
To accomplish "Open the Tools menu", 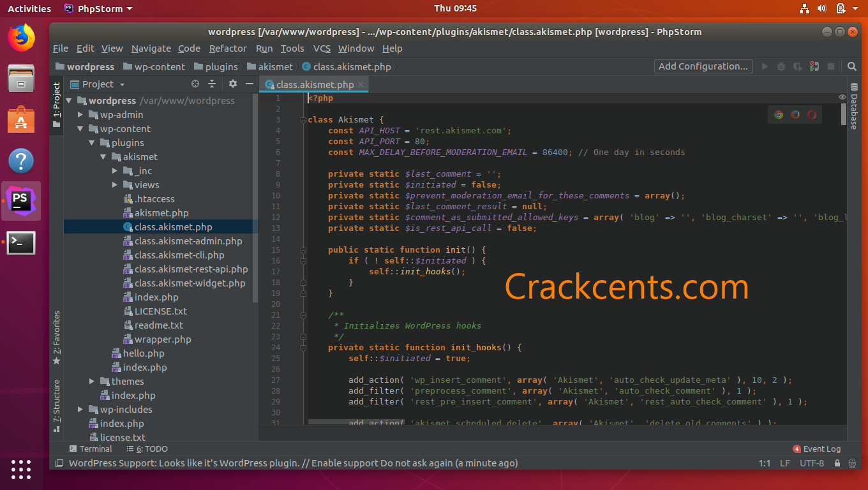I will tap(292, 48).
